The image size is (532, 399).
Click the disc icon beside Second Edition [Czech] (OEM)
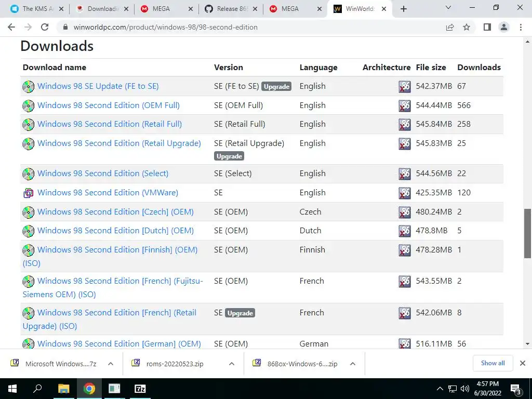(x=28, y=212)
